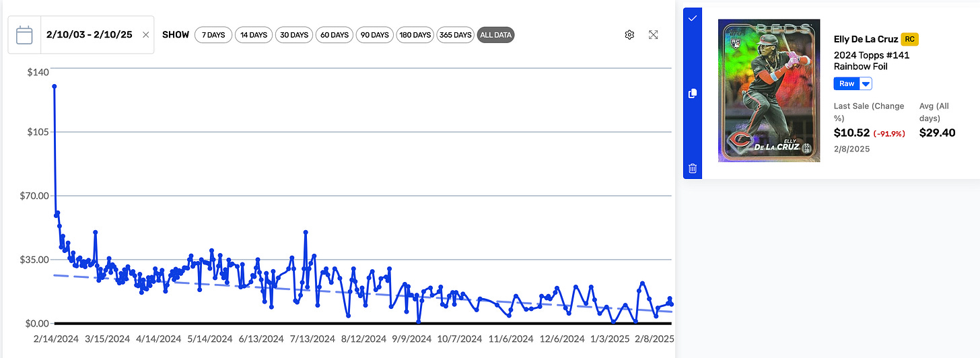Click the SHOW label
Viewport: 980px width, 358px height.
tap(176, 34)
